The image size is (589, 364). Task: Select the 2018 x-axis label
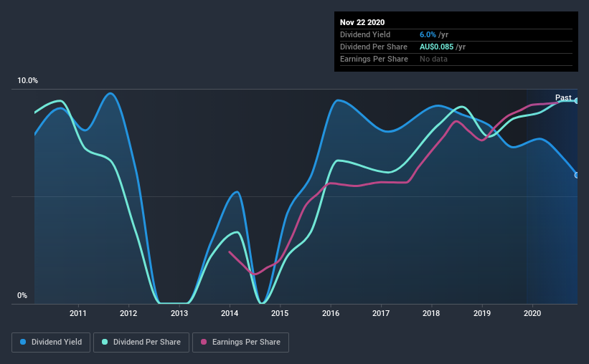point(431,313)
